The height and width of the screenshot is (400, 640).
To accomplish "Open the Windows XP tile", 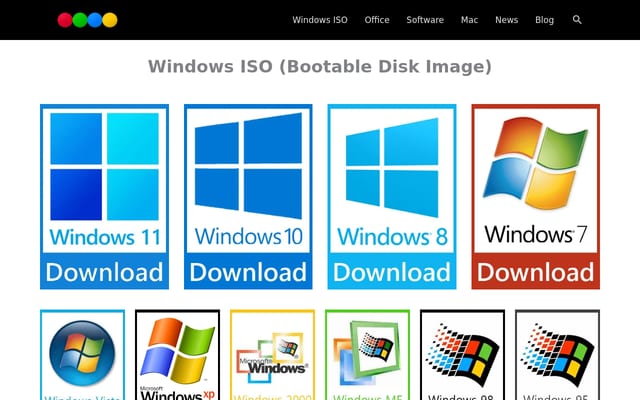I will click(178, 355).
